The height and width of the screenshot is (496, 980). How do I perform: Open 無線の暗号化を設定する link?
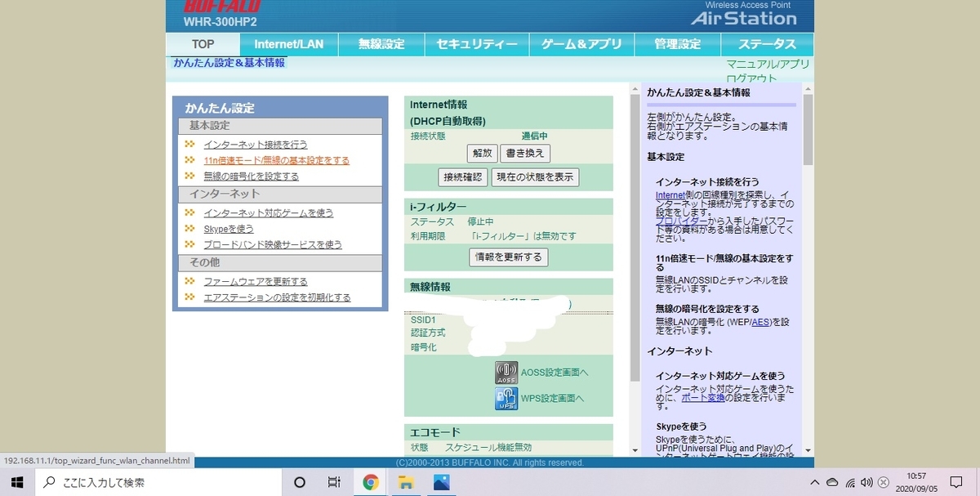point(252,177)
